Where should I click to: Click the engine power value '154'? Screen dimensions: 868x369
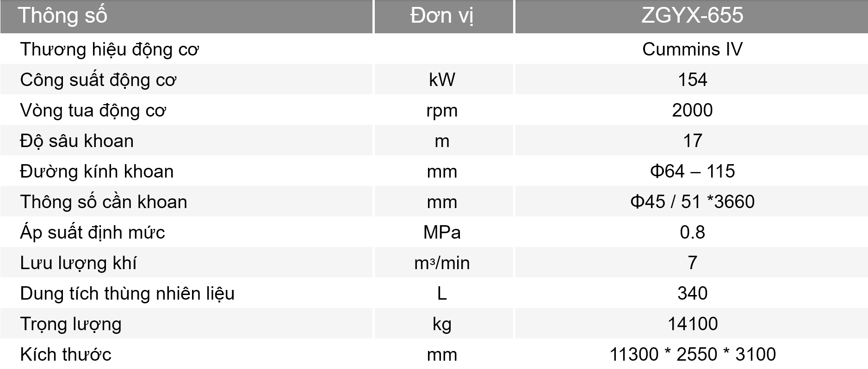coord(692,80)
